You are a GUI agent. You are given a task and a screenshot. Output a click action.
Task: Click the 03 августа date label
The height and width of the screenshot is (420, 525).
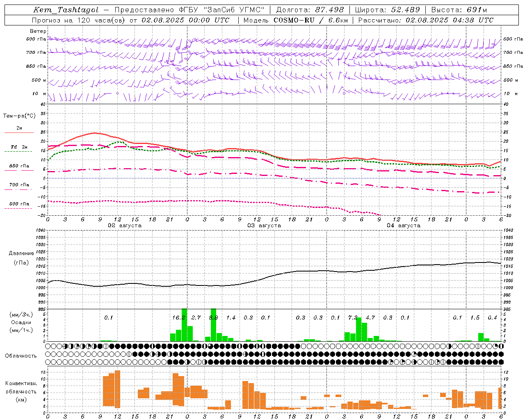tap(264, 226)
